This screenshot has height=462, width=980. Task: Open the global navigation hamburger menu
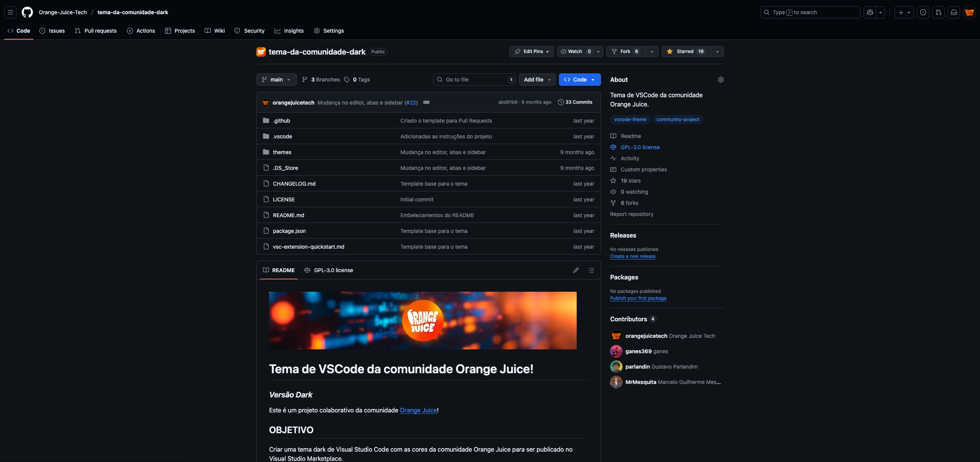pyautogui.click(x=10, y=12)
